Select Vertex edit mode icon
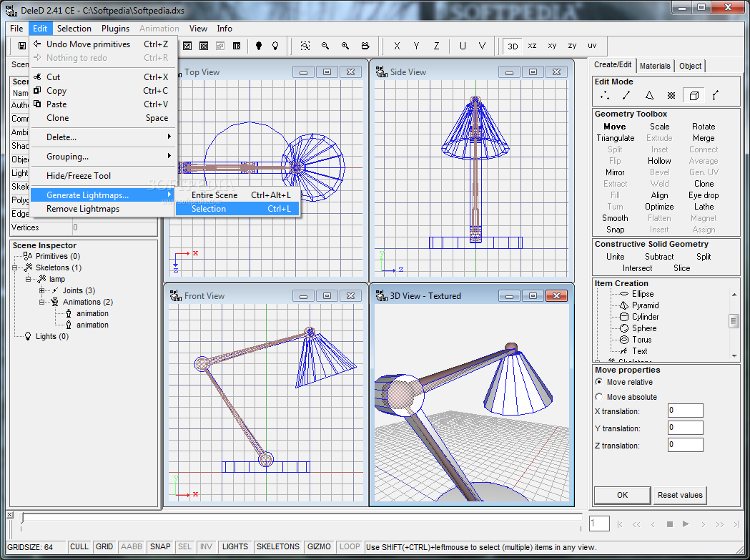 [x=605, y=96]
